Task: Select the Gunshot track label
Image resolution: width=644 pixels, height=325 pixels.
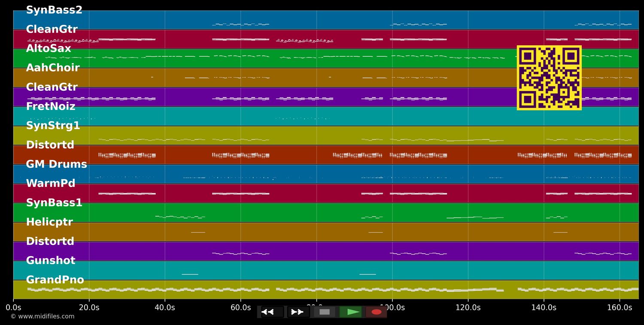Action: (x=51, y=261)
